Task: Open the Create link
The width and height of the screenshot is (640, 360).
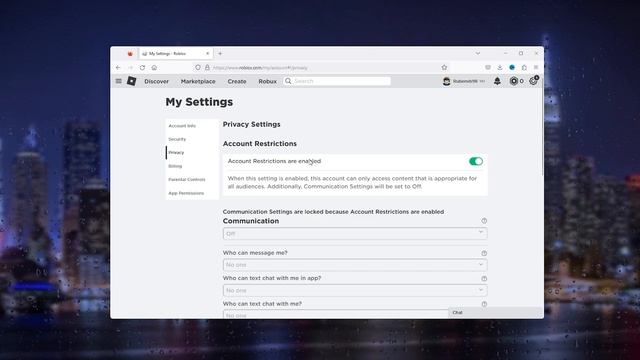Action: pos(237,81)
